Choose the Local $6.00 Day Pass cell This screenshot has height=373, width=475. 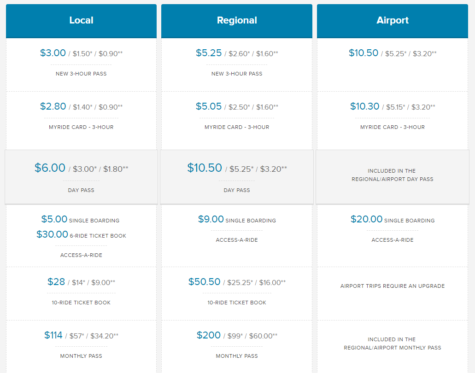click(81, 177)
